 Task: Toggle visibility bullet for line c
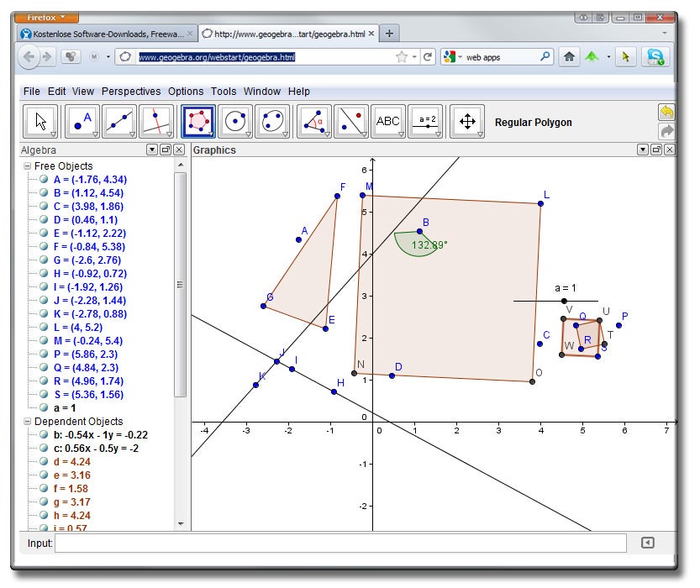pyautogui.click(x=44, y=449)
